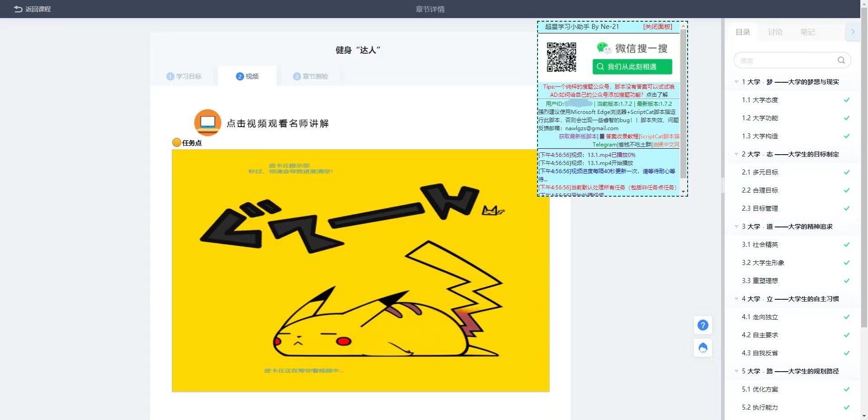Click the back arrow to return to course
Viewport: 868px width, 420px height.
click(18, 9)
